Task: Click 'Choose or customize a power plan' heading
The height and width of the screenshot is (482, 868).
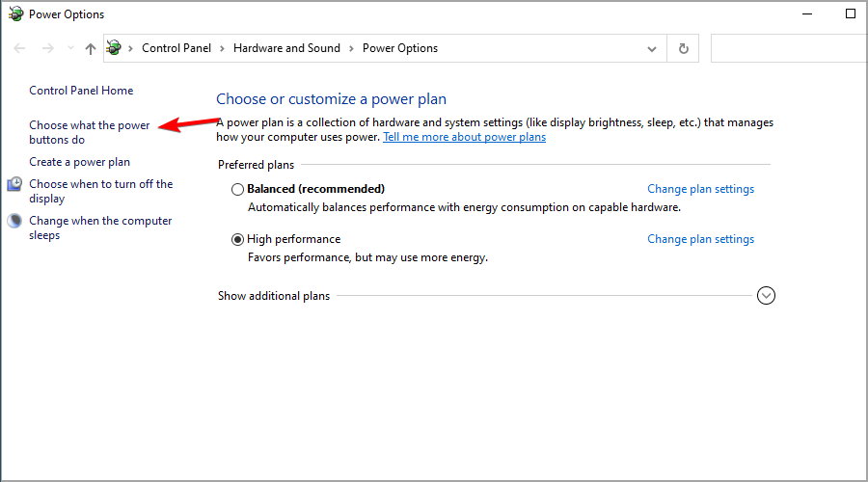Action: [331, 99]
